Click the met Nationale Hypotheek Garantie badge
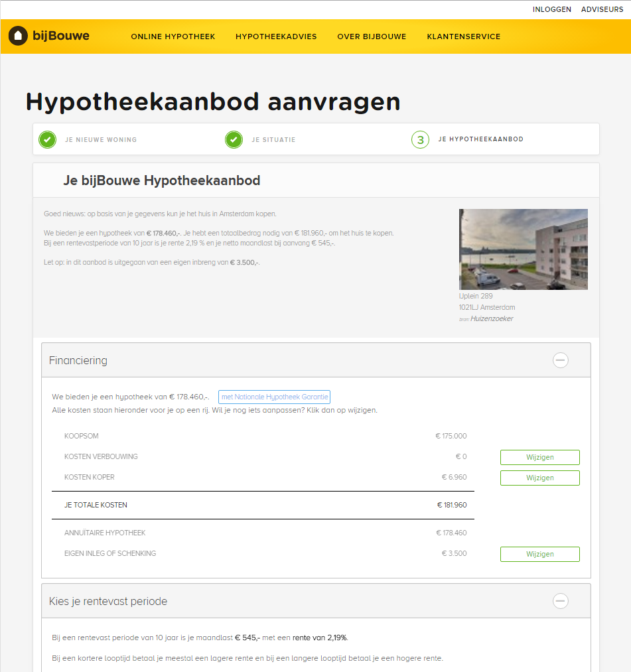631x672 pixels. [x=274, y=397]
